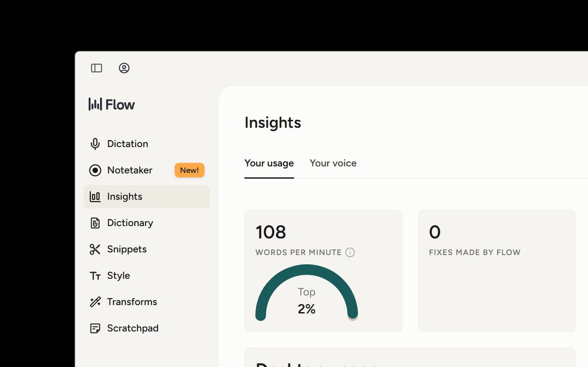Click the Dictionary book icon
The height and width of the screenshot is (367, 588).
point(95,223)
